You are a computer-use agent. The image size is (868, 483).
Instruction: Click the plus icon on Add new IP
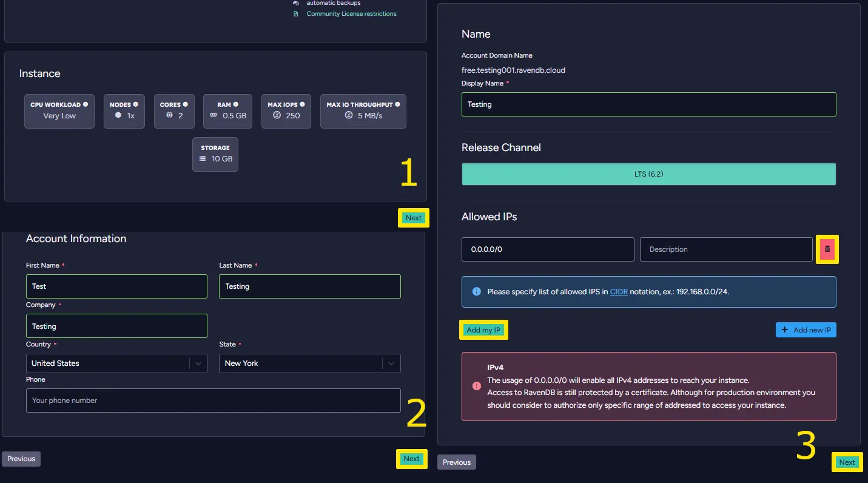click(x=785, y=329)
